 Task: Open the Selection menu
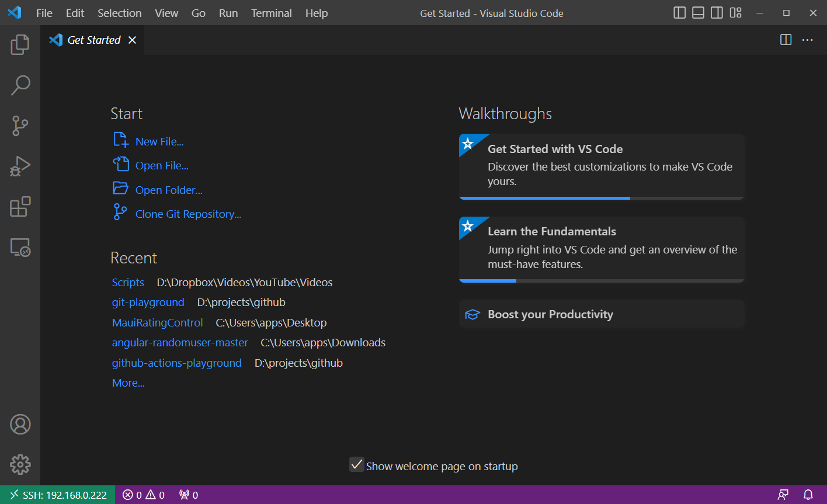[119, 13]
